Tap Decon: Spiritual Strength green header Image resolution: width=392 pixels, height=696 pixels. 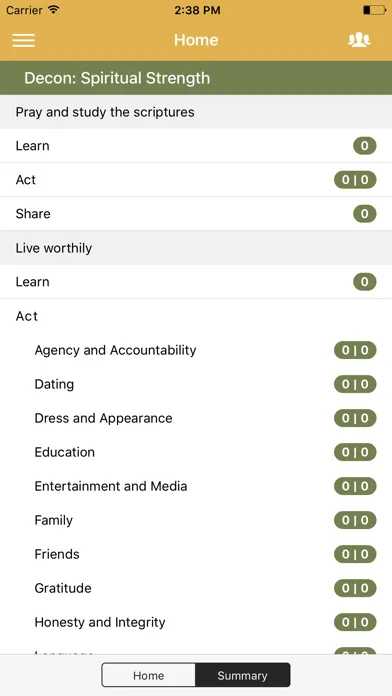tap(196, 78)
